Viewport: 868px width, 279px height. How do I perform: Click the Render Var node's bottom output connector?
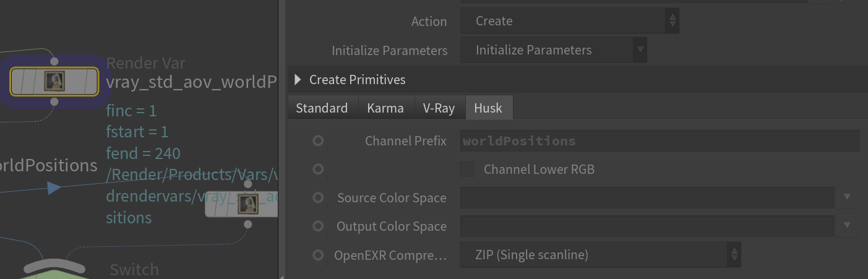pyautogui.click(x=54, y=101)
